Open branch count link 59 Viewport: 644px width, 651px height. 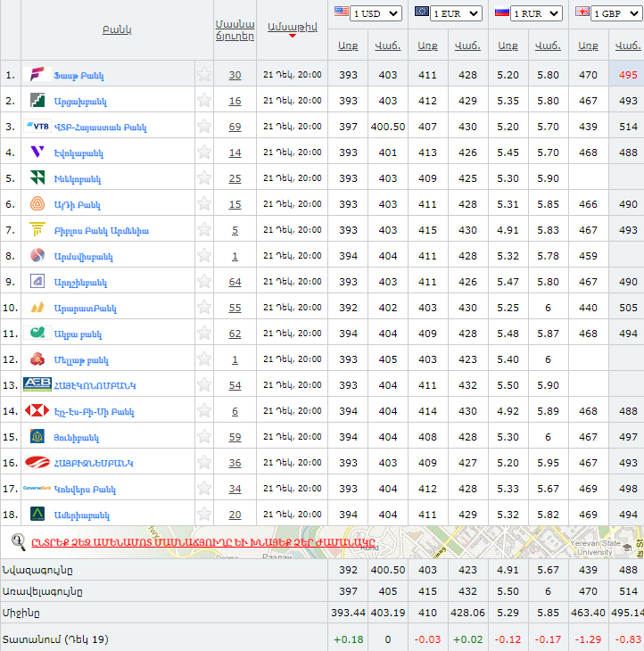[x=235, y=437]
